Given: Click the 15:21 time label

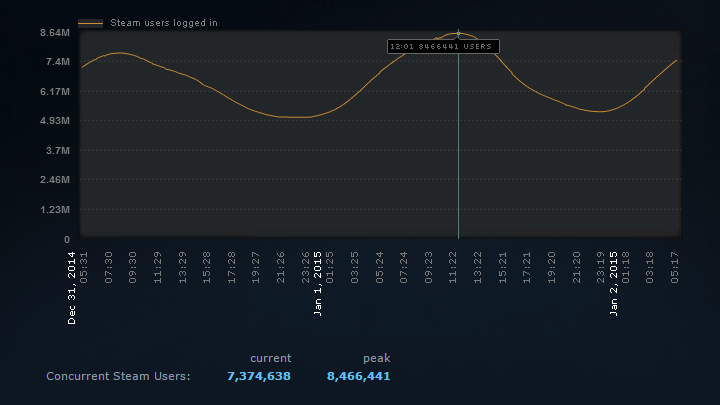Looking at the screenshot, I should 502,267.
